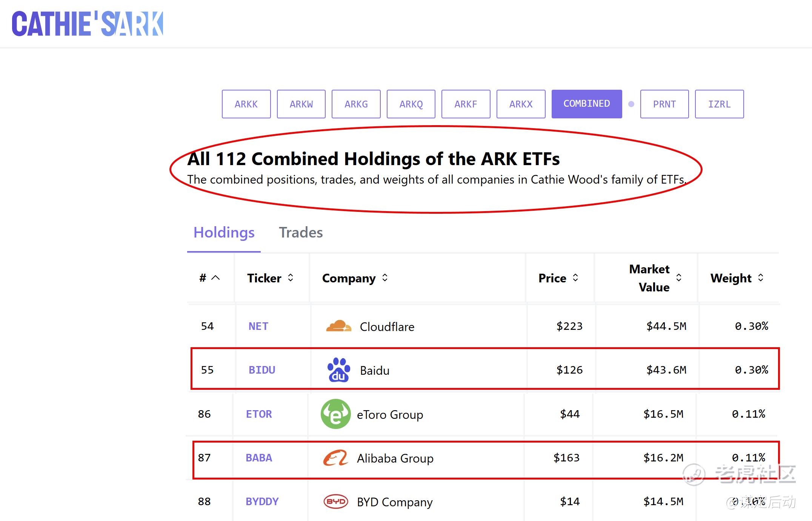Switch to the Trades tab
Image resolution: width=812 pixels, height=521 pixels.
coord(301,233)
